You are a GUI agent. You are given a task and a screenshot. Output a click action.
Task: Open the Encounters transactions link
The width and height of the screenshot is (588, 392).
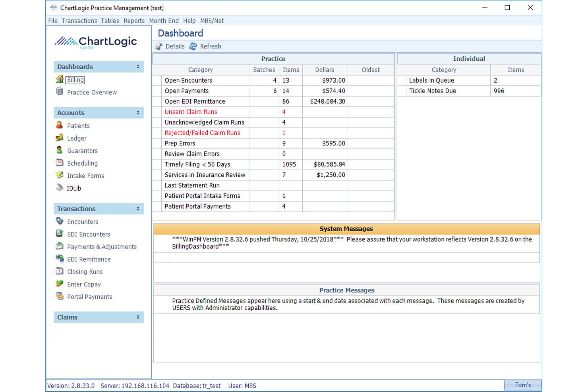click(x=83, y=222)
